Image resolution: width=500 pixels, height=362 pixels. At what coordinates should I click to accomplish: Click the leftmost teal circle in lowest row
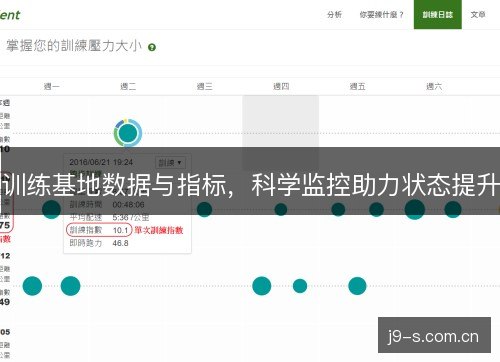32,286
